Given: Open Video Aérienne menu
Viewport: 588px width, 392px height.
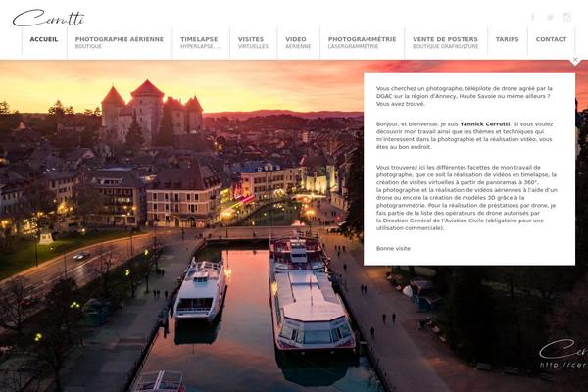Looking at the screenshot, I should pyautogui.click(x=298, y=42).
